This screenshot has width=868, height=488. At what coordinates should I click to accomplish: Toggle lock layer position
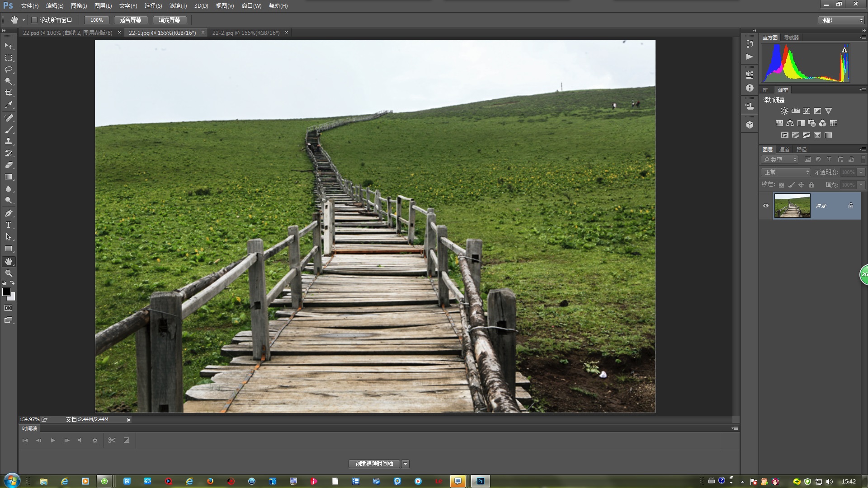801,185
